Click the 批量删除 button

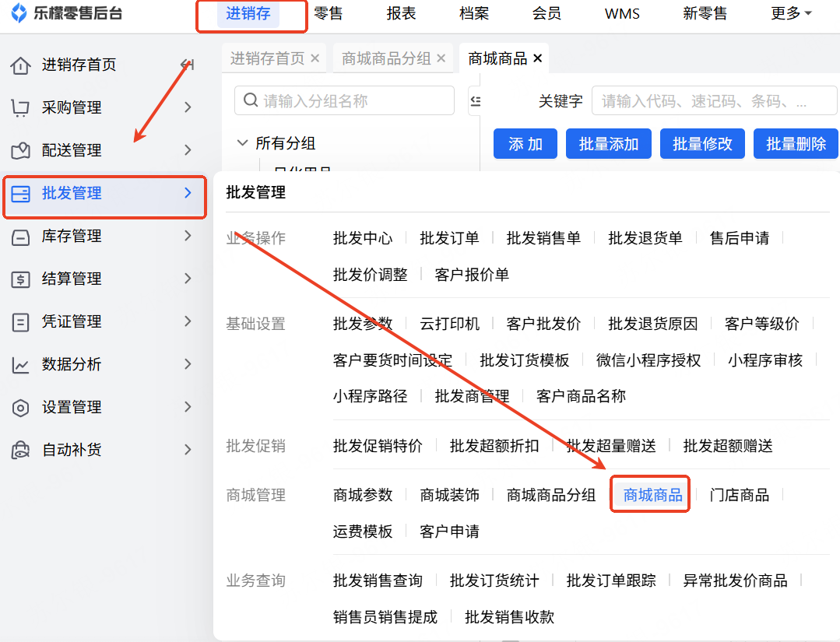(796, 143)
